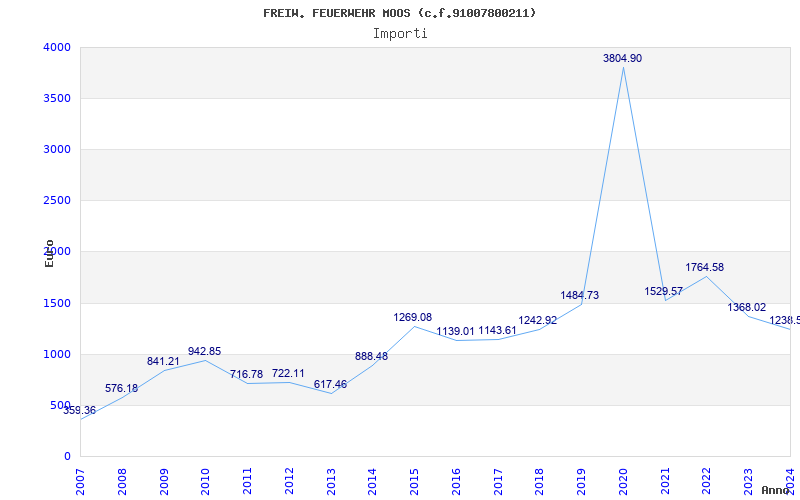Click the 2500 y-axis tick label
800x500 pixels.
(57, 201)
